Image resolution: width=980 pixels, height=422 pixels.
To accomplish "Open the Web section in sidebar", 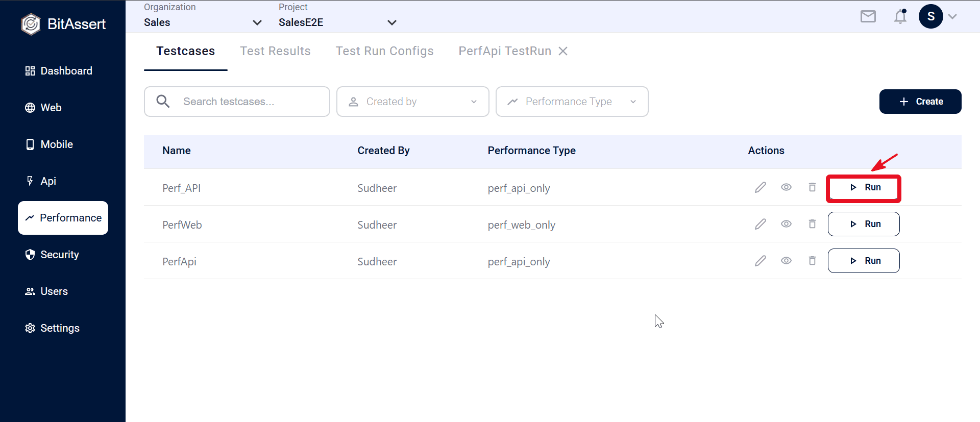I will (x=43, y=108).
